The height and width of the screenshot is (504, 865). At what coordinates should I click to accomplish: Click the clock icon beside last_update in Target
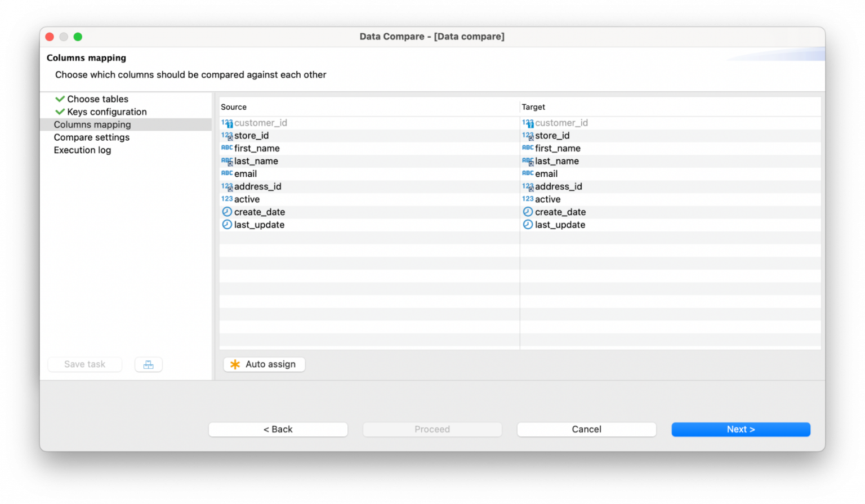coord(528,225)
